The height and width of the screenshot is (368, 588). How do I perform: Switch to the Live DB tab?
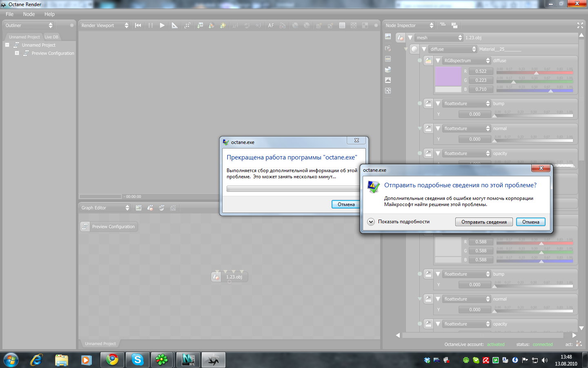tap(51, 37)
